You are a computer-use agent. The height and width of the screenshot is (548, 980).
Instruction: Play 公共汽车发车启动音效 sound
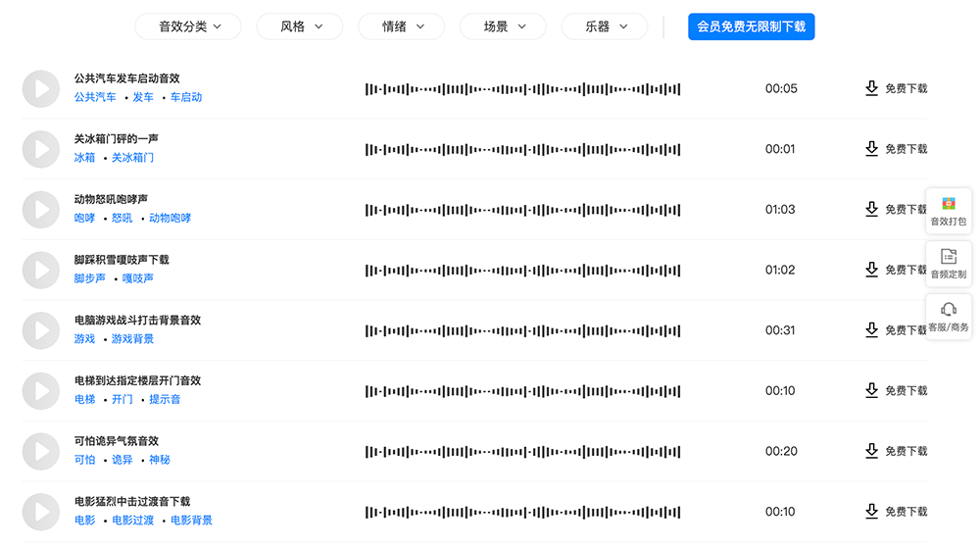pyautogui.click(x=40, y=89)
